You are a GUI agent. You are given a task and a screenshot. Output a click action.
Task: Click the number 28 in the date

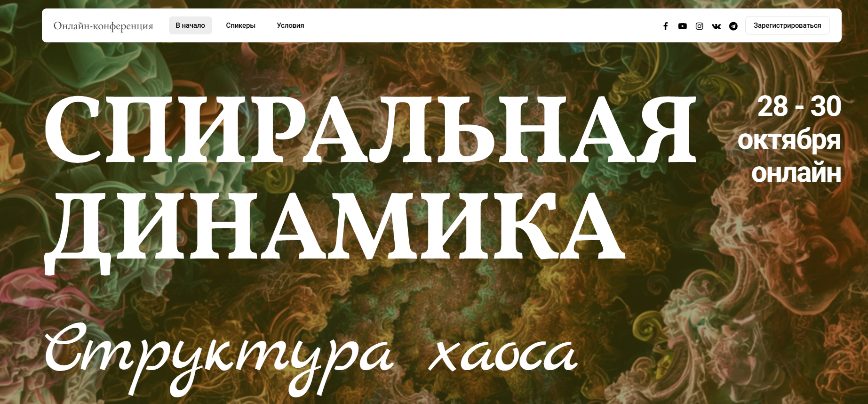pyautogui.click(x=772, y=106)
